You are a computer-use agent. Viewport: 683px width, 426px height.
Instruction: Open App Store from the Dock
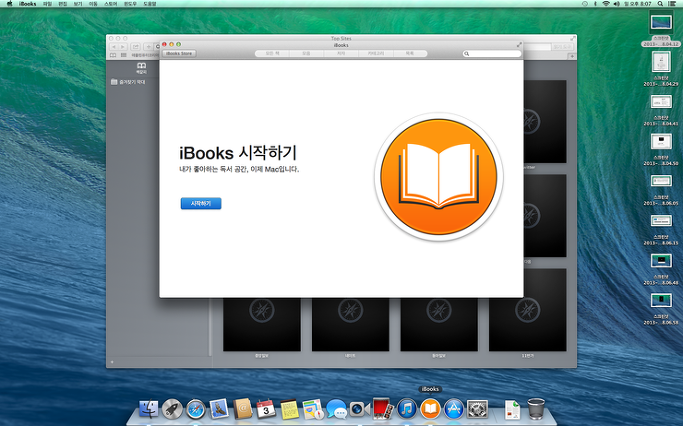pyautogui.click(x=454, y=409)
